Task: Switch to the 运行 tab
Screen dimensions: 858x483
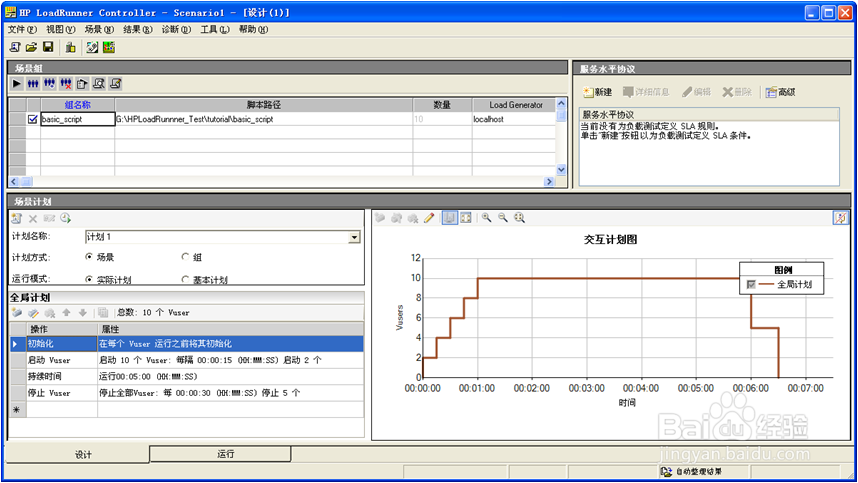Action: [221, 454]
